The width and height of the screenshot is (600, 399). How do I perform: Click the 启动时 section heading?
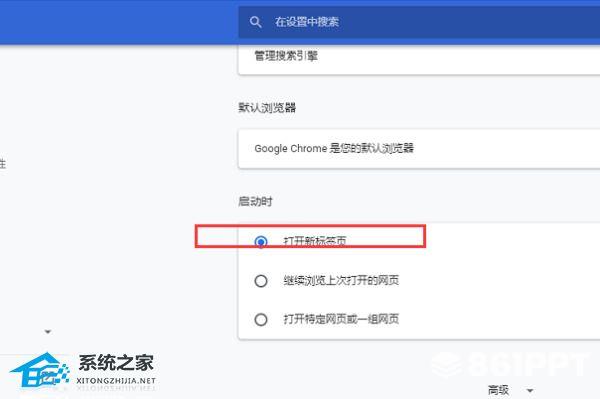click(x=255, y=201)
